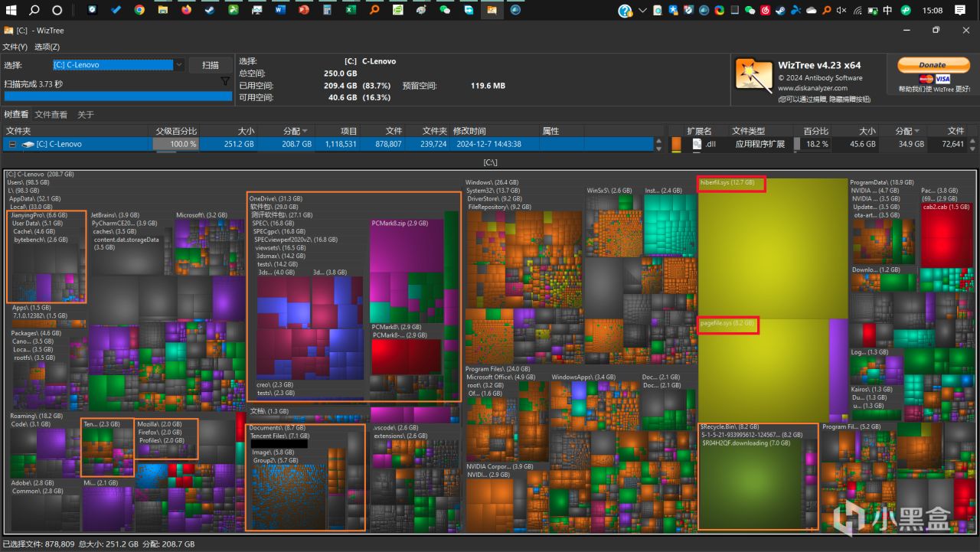Screen dimensions: 980x552
Task: Open the 文件(Y) menu
Action: coord(15,47)
